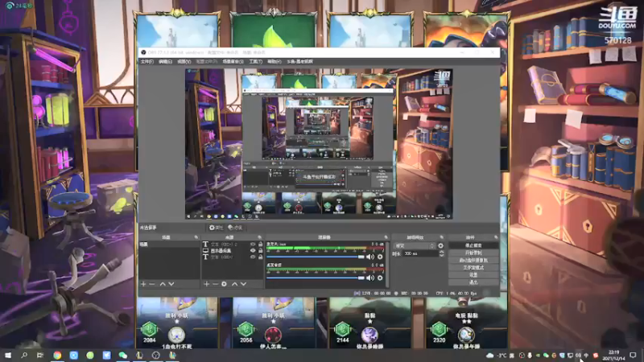Viewport: 644px width, 362px height.
Task: Toggle the lock on Text (GDI+) 2 source
Action: (260, 245)
